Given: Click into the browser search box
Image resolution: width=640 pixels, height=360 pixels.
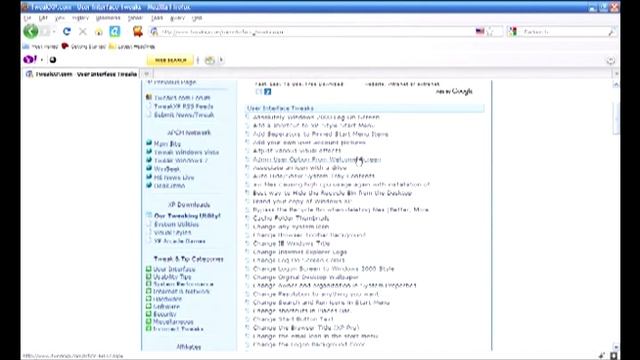Looking at the screenshot, I should (563, 32).
